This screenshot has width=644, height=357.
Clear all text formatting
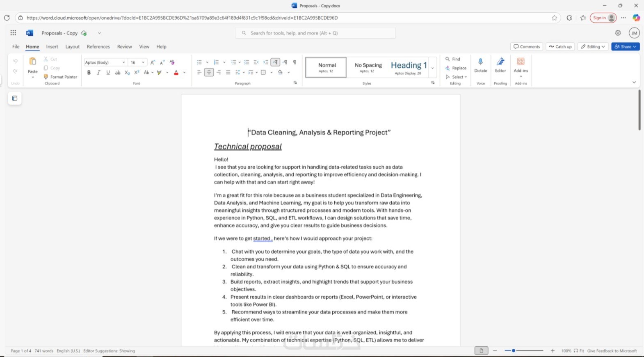coord(172,62)
